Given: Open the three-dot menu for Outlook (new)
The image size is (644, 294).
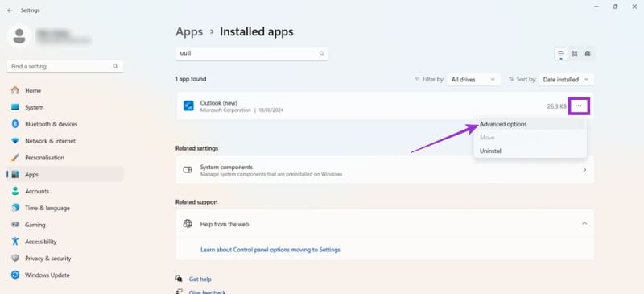Looking at the screenshot, I should 579,106.
